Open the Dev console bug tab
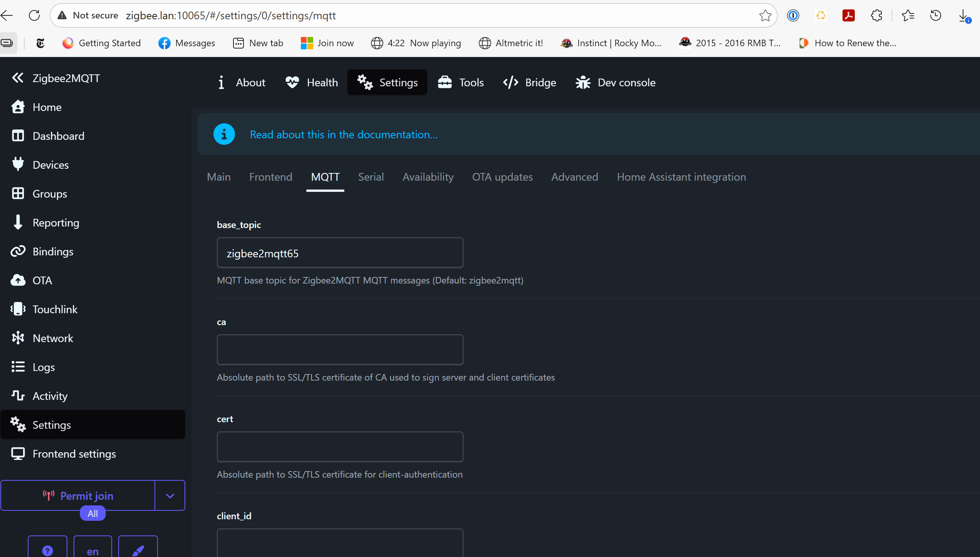The width and height of the screenshot is (980, 557). tap(615, 82)
